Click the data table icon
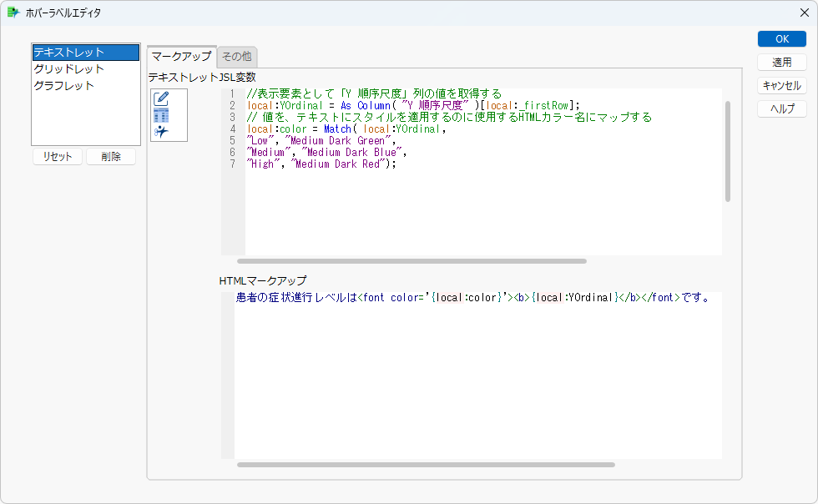The width and height of the screenshot is (818, 504). pos(161,115)
